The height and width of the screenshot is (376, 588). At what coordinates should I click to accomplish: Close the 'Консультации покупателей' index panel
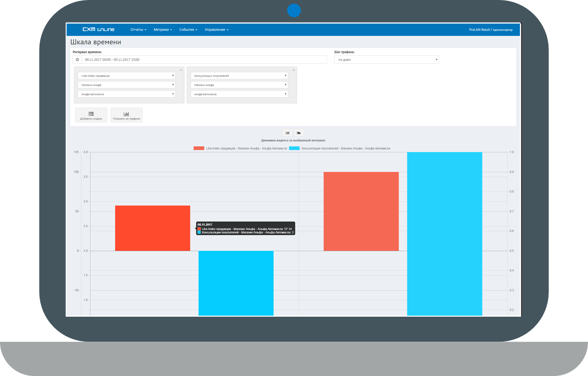coord(293,70)
